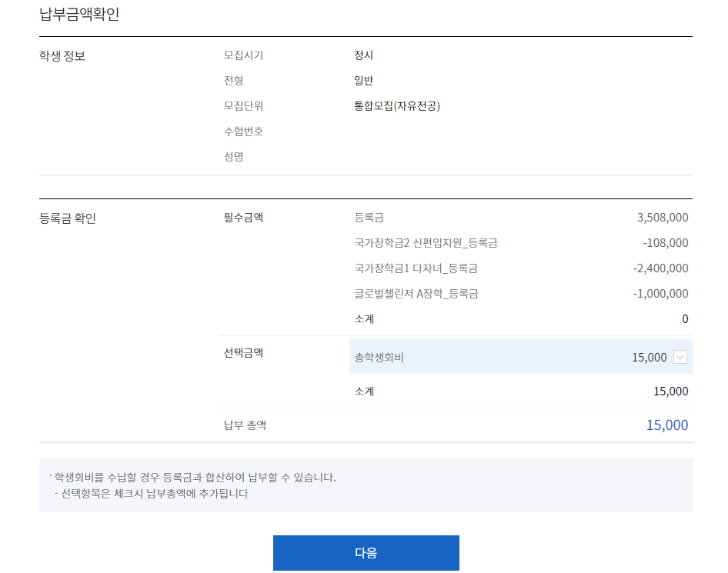Click the 성명 field label
The height and width of the screenshot is (573, 728).
pyautogui.click(x=234, y=157)
